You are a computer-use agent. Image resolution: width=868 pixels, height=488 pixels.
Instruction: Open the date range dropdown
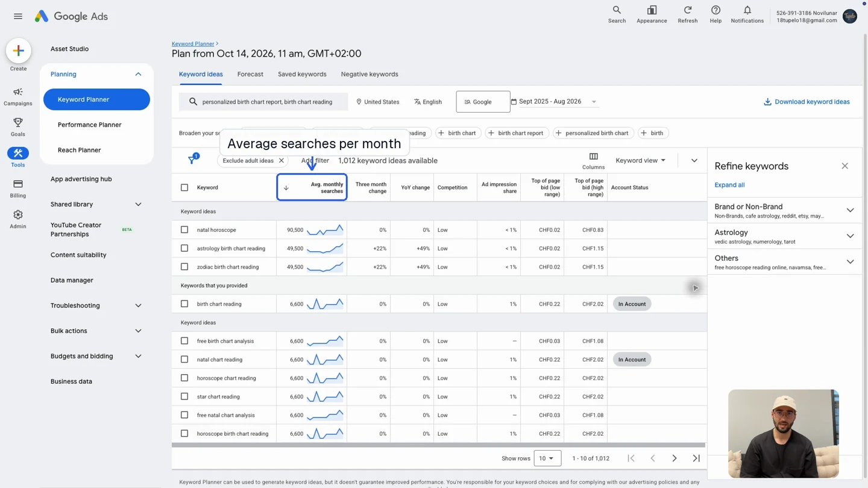pos(555,102)
